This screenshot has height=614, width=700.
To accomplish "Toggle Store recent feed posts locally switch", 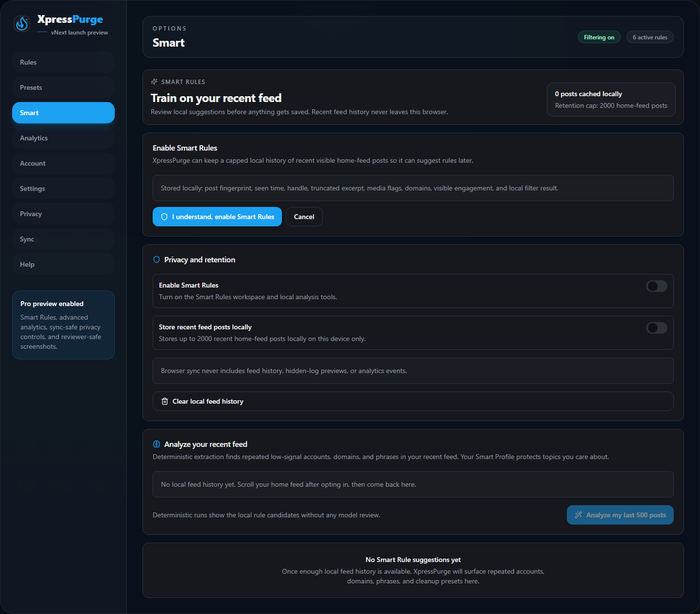I will pos(657,328).
